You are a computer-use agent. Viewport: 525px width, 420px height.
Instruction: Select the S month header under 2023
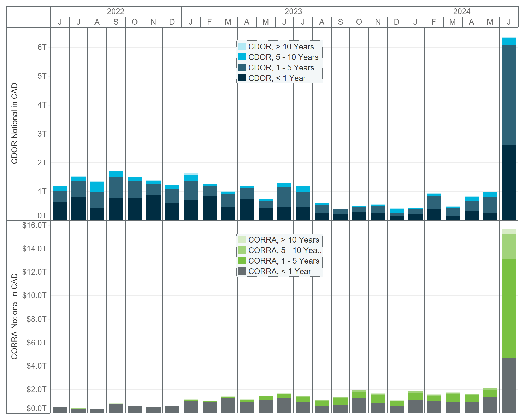[x=340, y=22]
